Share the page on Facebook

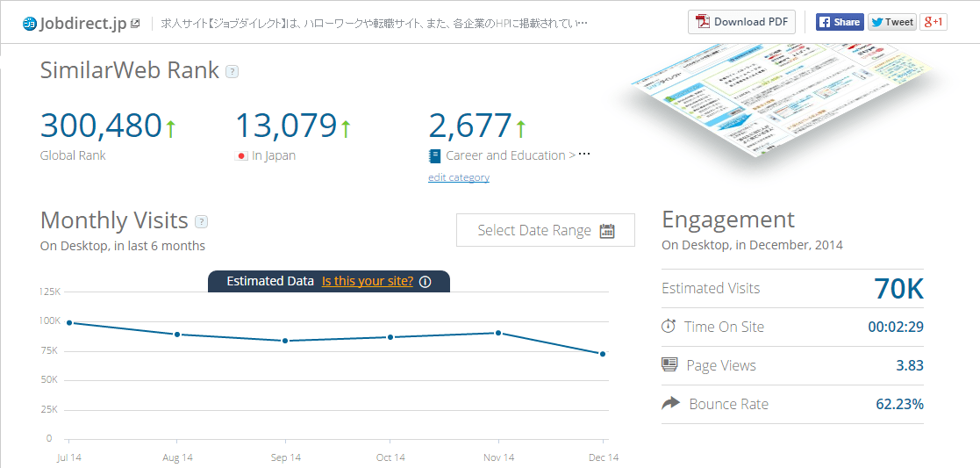click(x=840, y=22)
